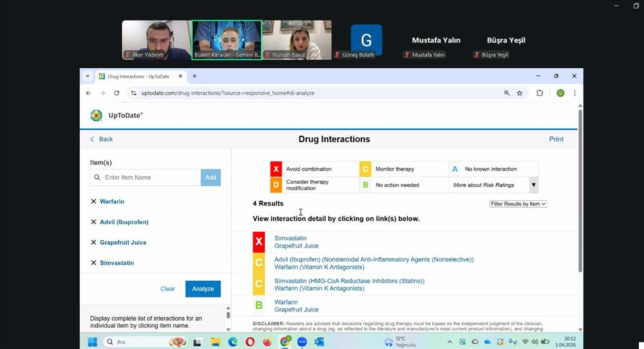Bookmark this page using the star icon
Screen dimensions: 644x349
tap(520, 93)
